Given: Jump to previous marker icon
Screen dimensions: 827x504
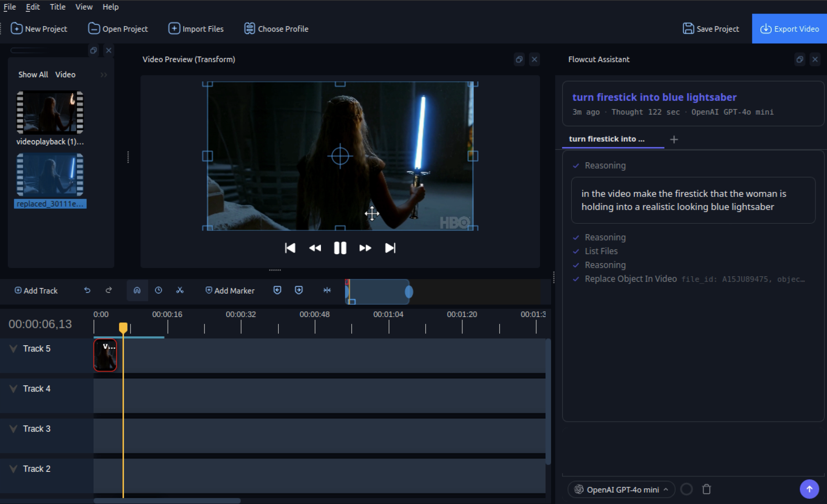Looking at the screenshot, I should coord(277,290).
